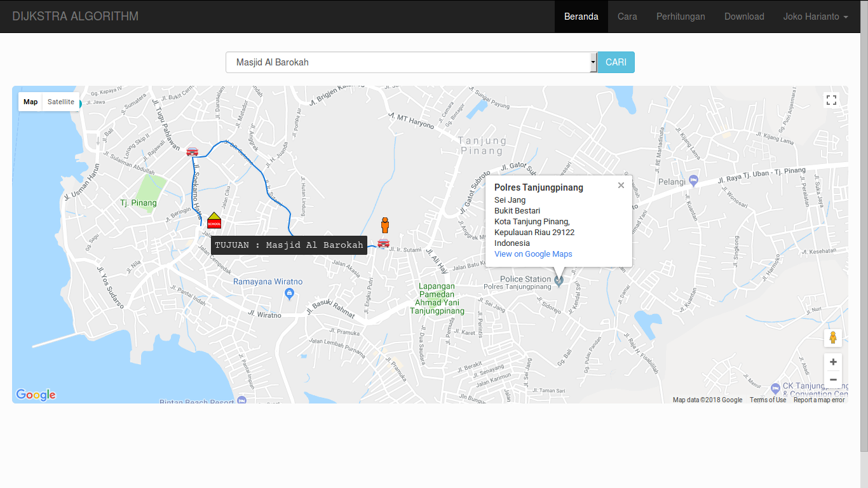Zoom out on the map
Image resolution: width=868 pixels, height=488 pixels.
(832, 379)
